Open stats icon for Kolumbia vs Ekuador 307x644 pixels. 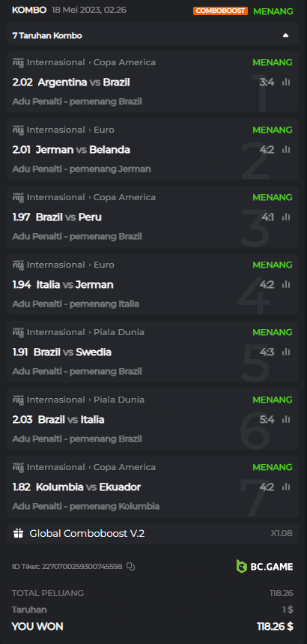(286, 487)
